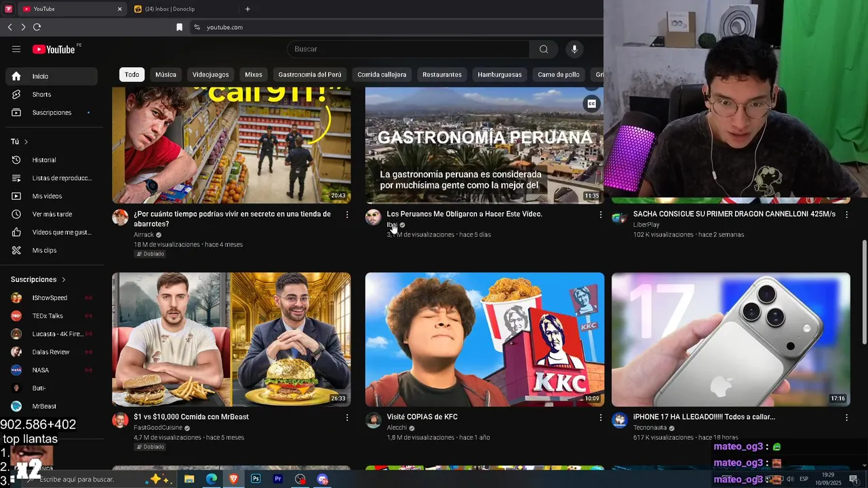The width and height of the screenshot is (868, 488).
Task: Reload the page in the browser
Action: (37, 27)
